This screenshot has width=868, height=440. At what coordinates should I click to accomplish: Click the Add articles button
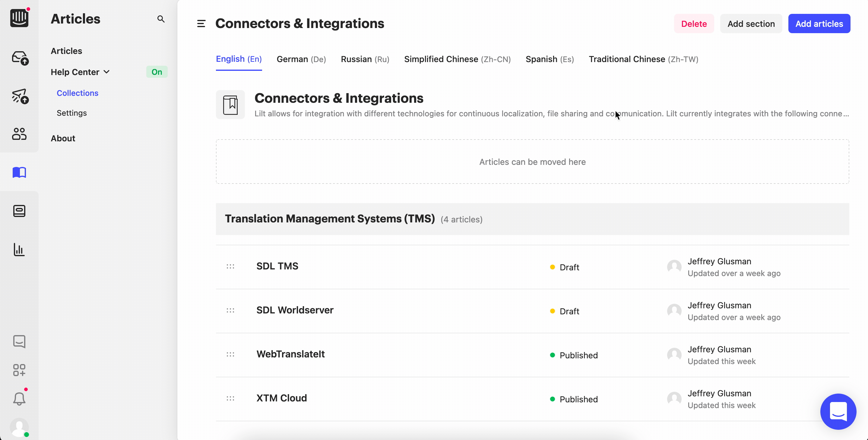(x=819, y=24)
